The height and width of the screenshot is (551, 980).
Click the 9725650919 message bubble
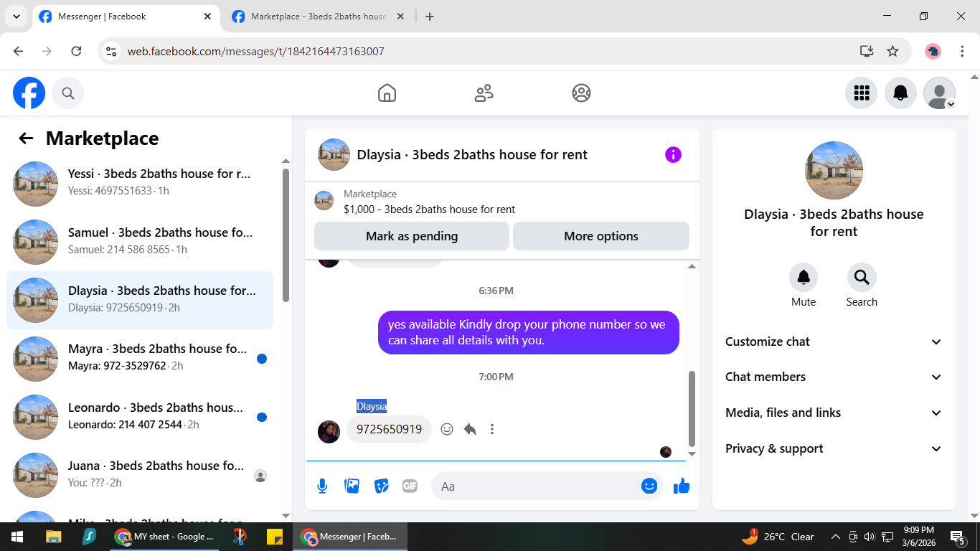click(389, 429)
